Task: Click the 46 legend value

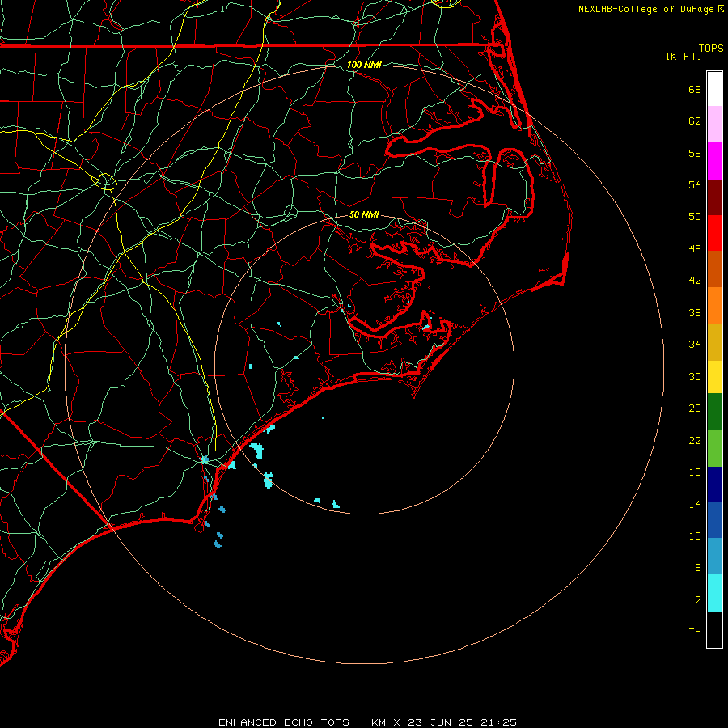Action: [695, 249]
